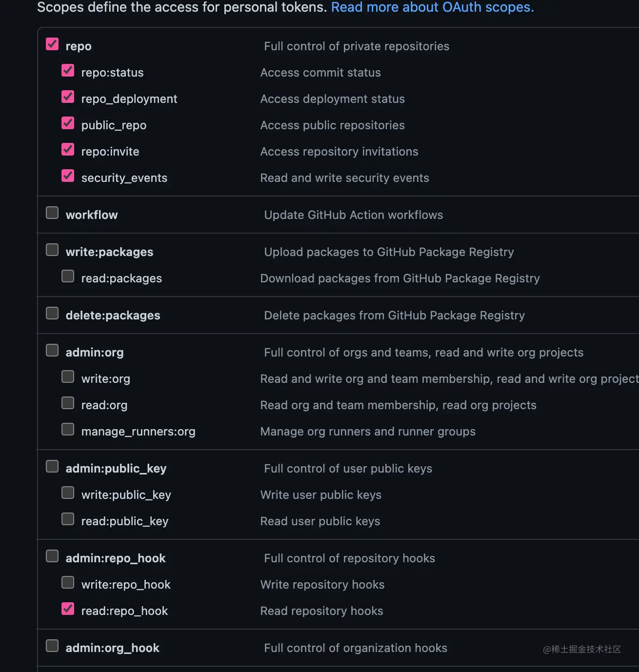The width and height of the screenshot is (639, 672).
Task: Tick the delete:packages scope
Action: [x=52, y=314]
